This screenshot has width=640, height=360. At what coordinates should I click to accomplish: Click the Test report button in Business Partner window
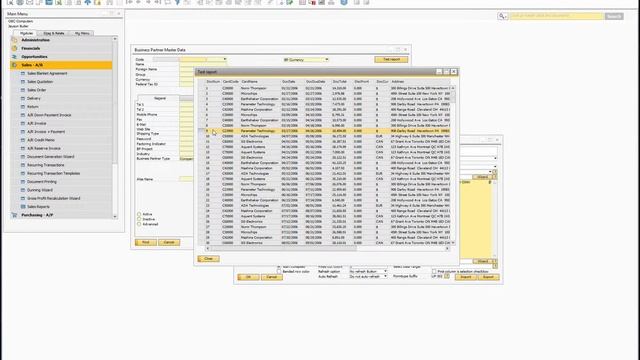391,60
